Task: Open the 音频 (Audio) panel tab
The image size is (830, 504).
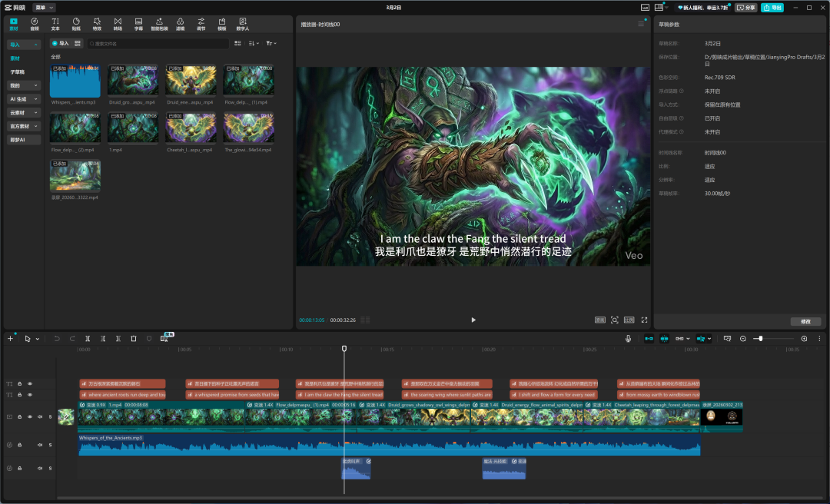Action: [x=35, y=24]
